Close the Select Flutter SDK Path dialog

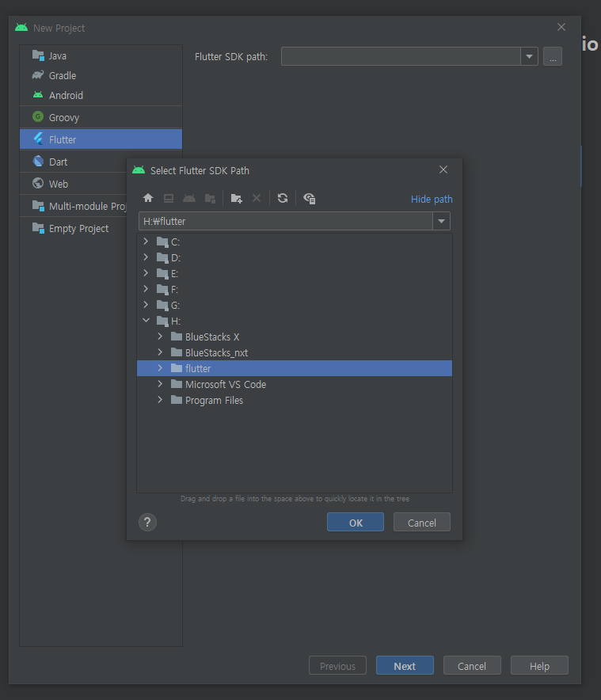443,169
